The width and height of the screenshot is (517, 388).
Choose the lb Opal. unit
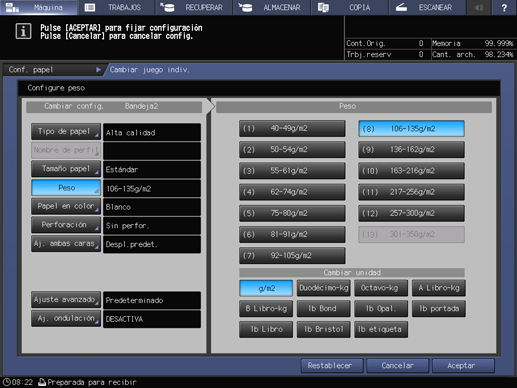tap(381, 309)
